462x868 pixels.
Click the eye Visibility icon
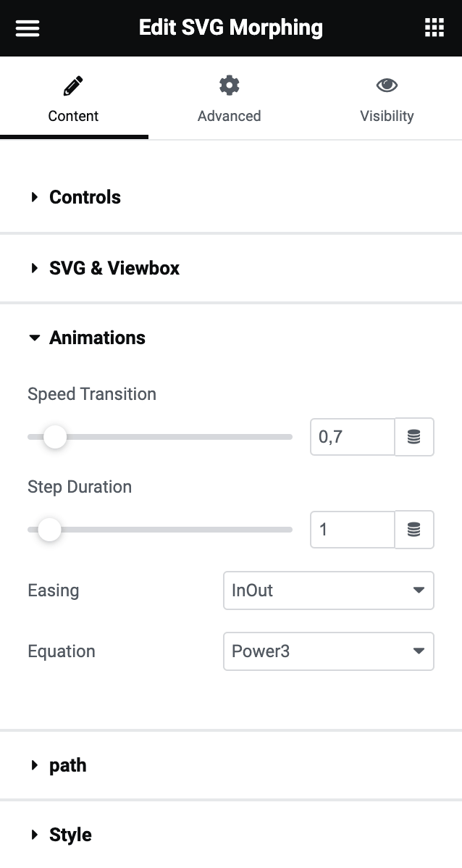click(387, 85)
